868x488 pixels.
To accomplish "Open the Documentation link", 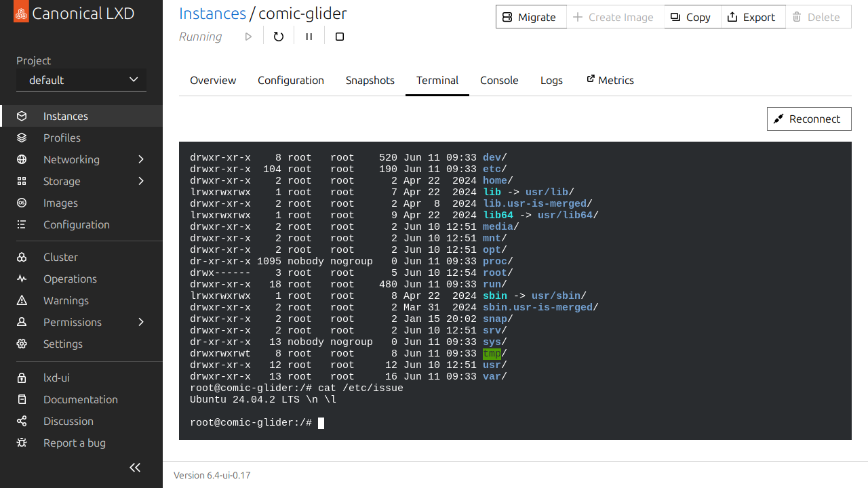I will 81,399.
